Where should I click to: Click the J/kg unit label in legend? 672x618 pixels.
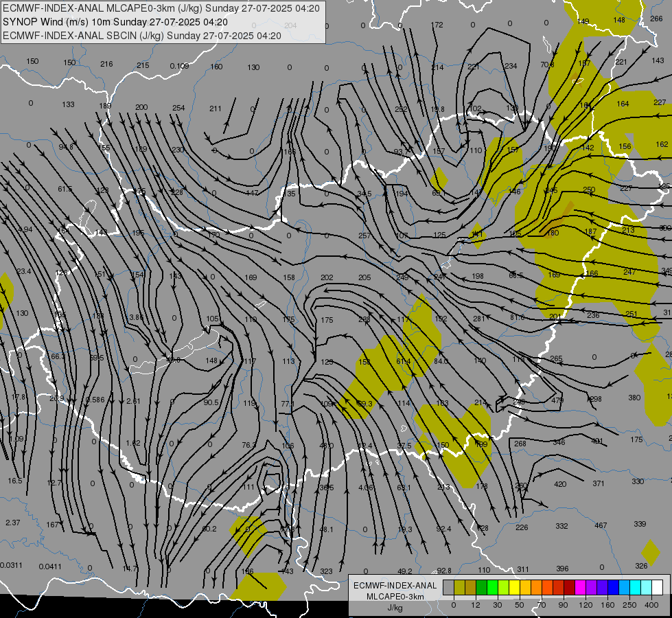point(395,608)
